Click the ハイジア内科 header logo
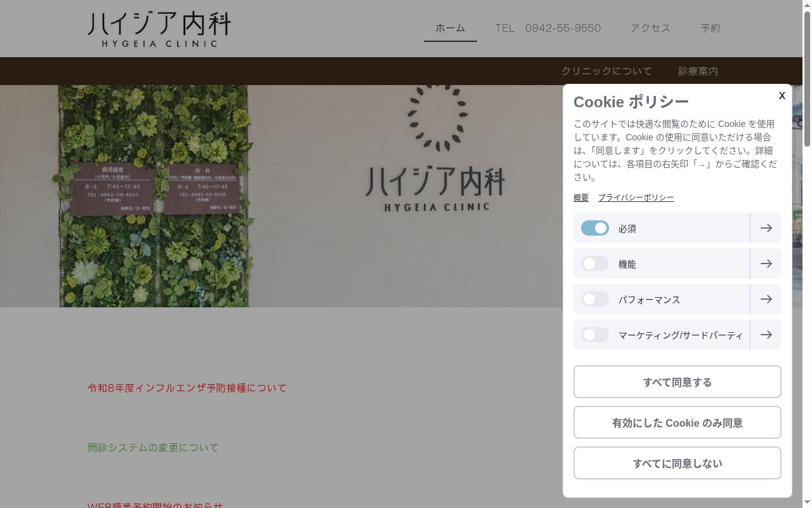Viewport: 812px width, 508px height. [x=159, y=29]
